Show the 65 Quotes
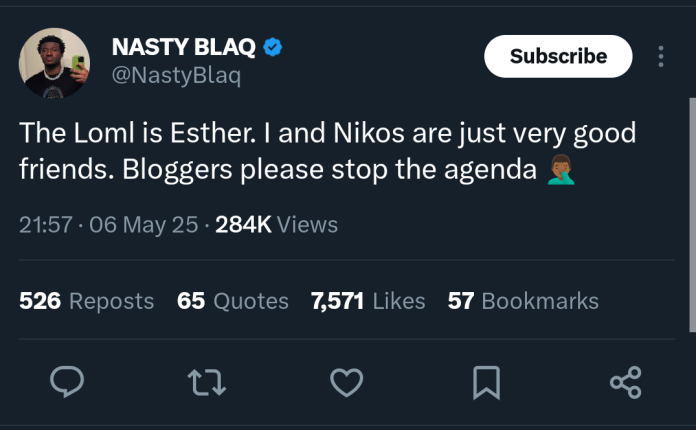The width and height of the screenshot is (696, 430). [x=233, y=301]
